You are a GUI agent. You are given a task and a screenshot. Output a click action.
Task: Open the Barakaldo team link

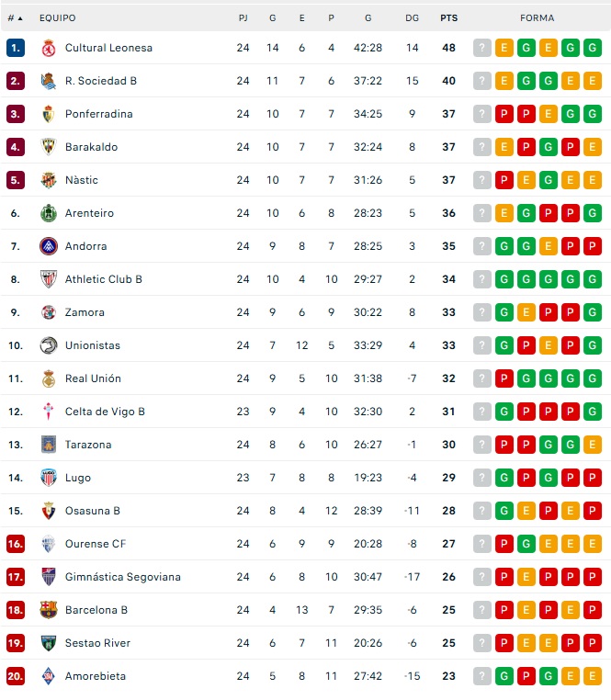point(91,147)
